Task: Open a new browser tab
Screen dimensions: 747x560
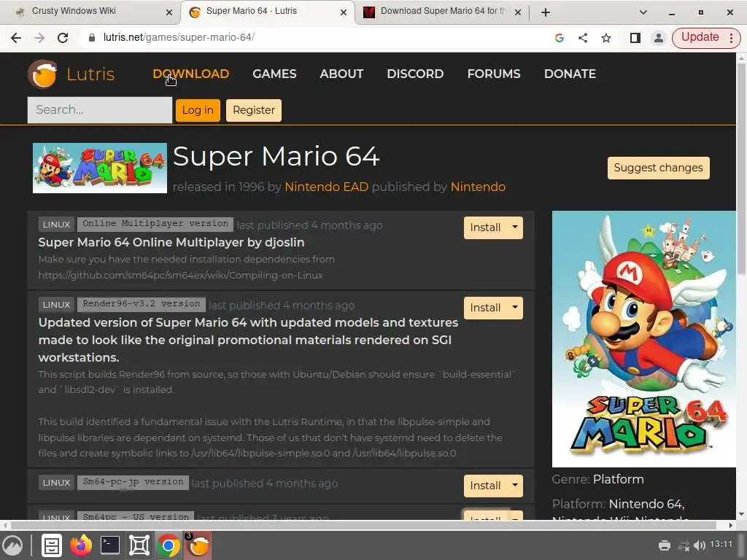Action: point(546,12)
